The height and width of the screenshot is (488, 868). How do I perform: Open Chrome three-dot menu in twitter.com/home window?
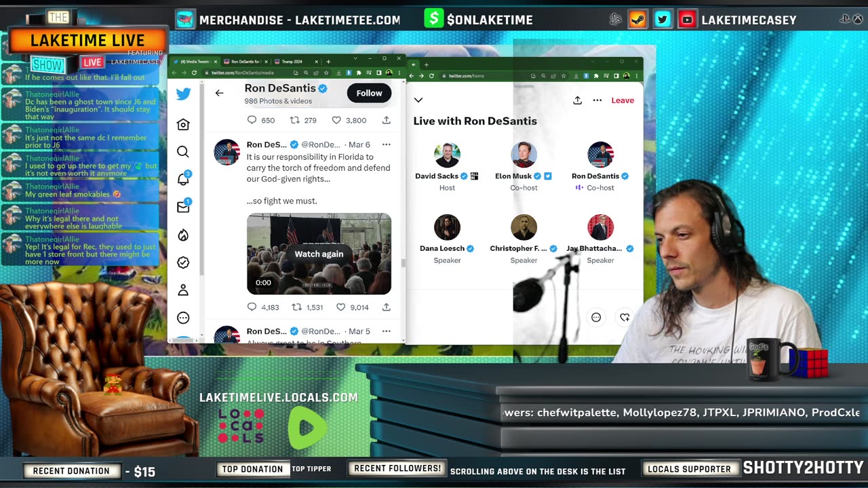pyautogui.click(x=637, y=76)
